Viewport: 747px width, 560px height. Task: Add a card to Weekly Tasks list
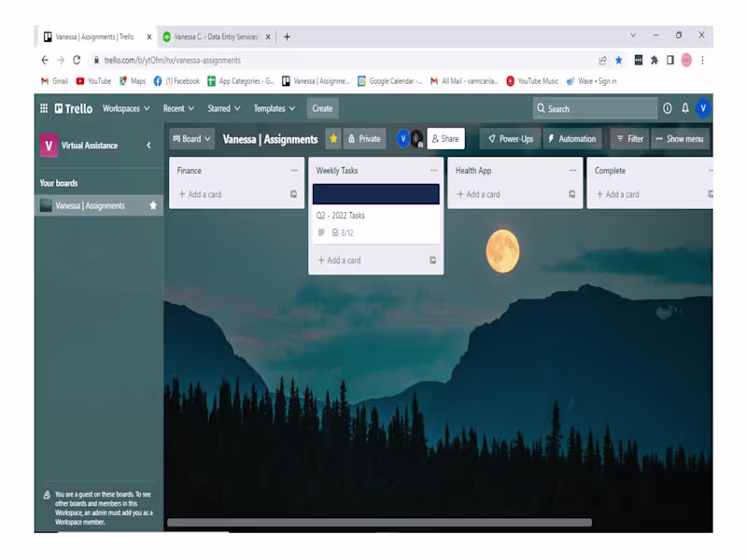(x=339, y=260)
